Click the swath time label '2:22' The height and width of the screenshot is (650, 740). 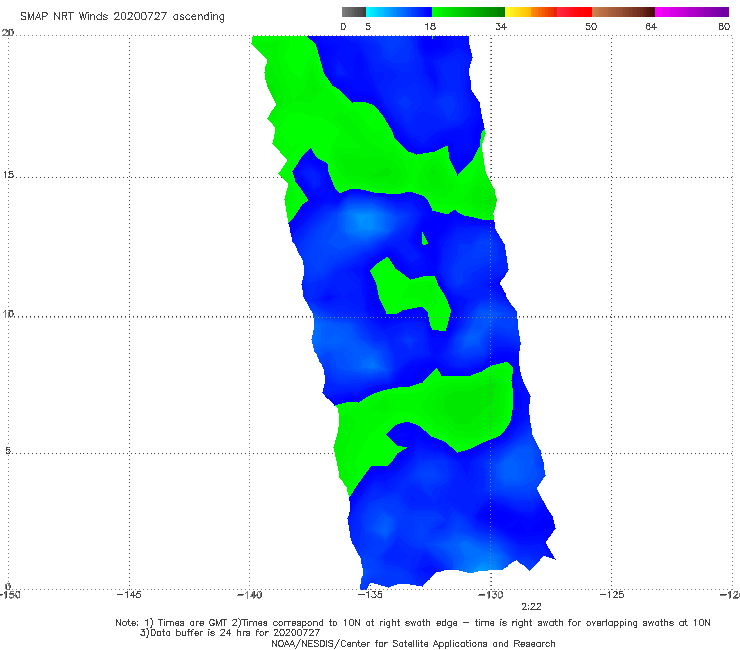531,607
